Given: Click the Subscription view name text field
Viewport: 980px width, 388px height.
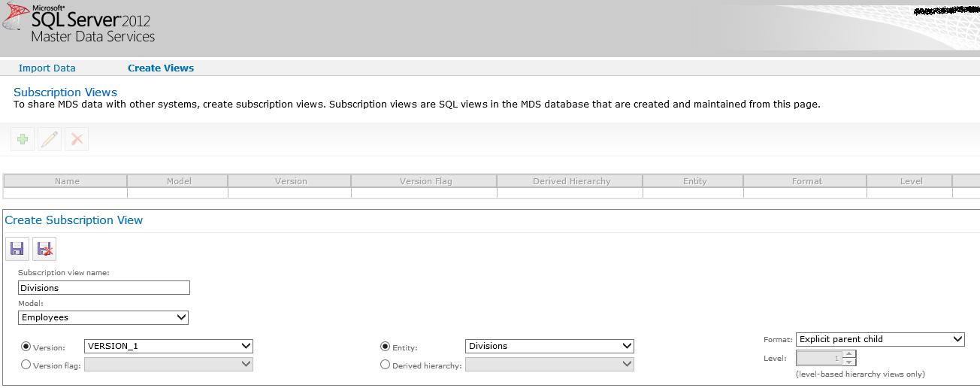Looking at the screenshot, I should pyautogui.click(x=104, y=288).
